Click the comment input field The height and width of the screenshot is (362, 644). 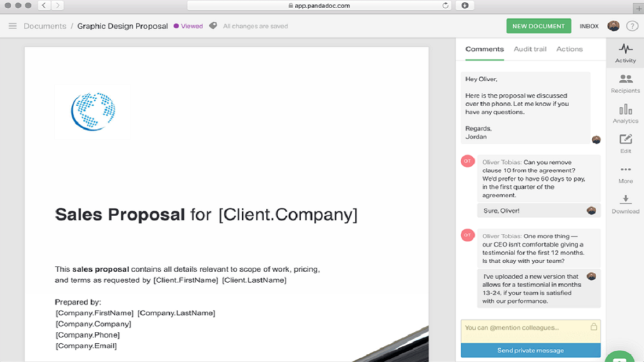click(530, 331)
